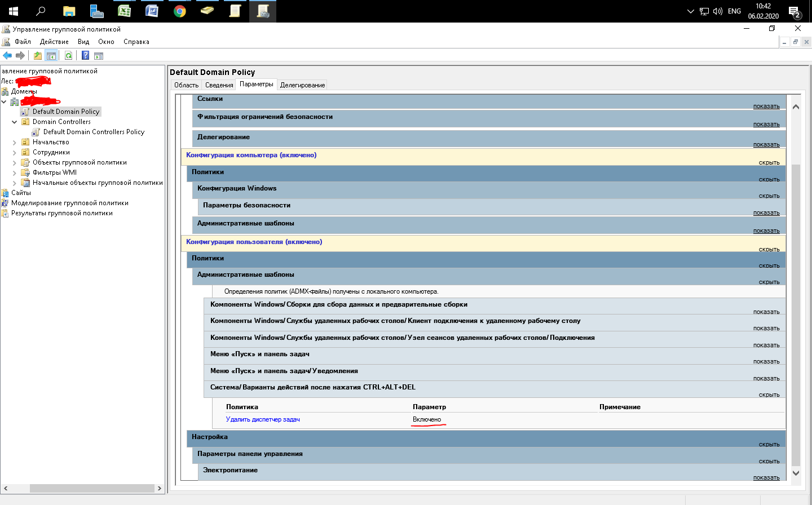
Task: Select Результаты групповой политики node
Action: tap(62, 213)
